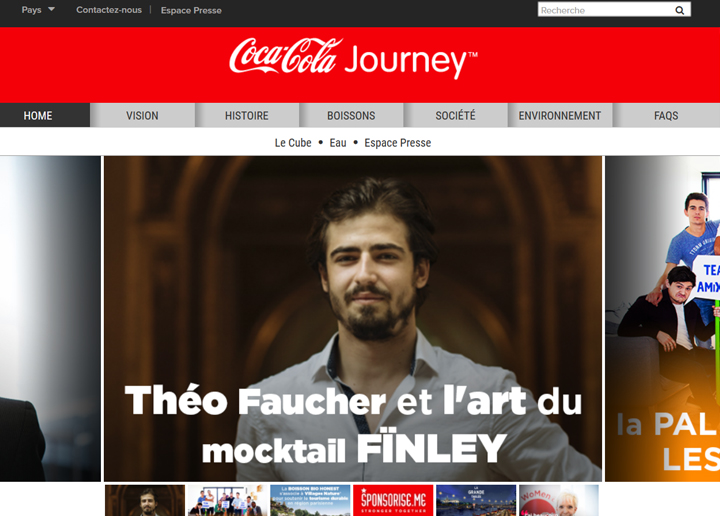Select the Théo Faucher carousel thumbnail

145,500
